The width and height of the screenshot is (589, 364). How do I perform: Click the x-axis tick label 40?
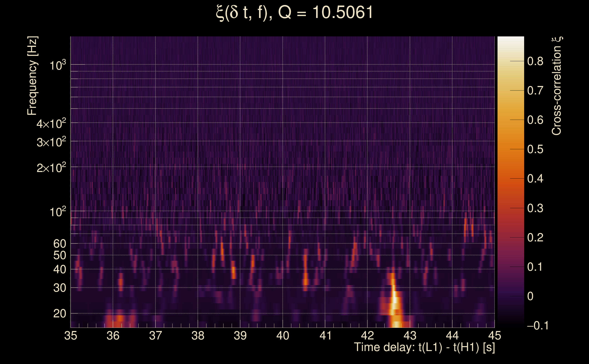tap(282, 336)
